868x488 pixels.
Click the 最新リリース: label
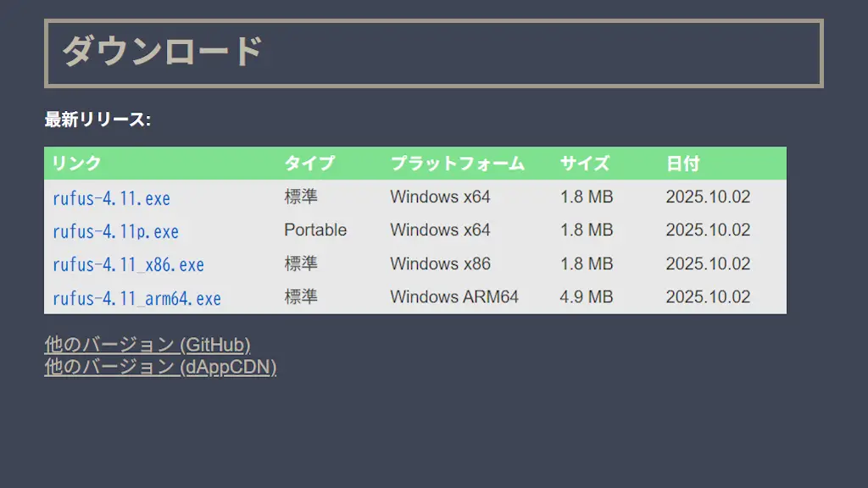(x=97, y=119)
